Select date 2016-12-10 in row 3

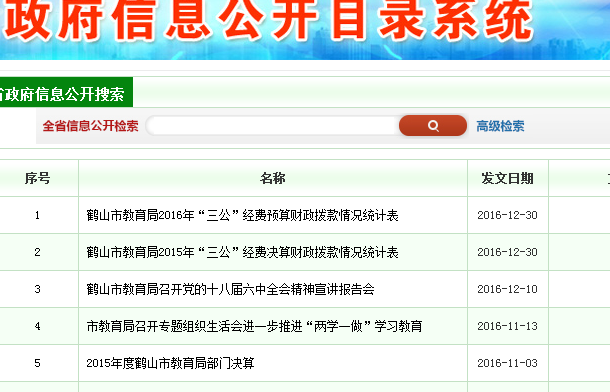coord(507,289)
